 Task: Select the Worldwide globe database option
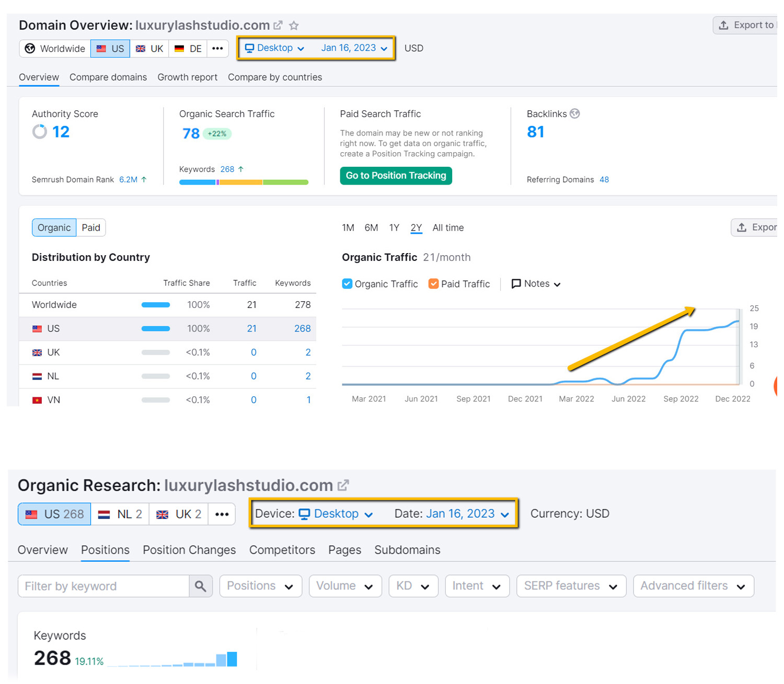click(x=55, y=49)
